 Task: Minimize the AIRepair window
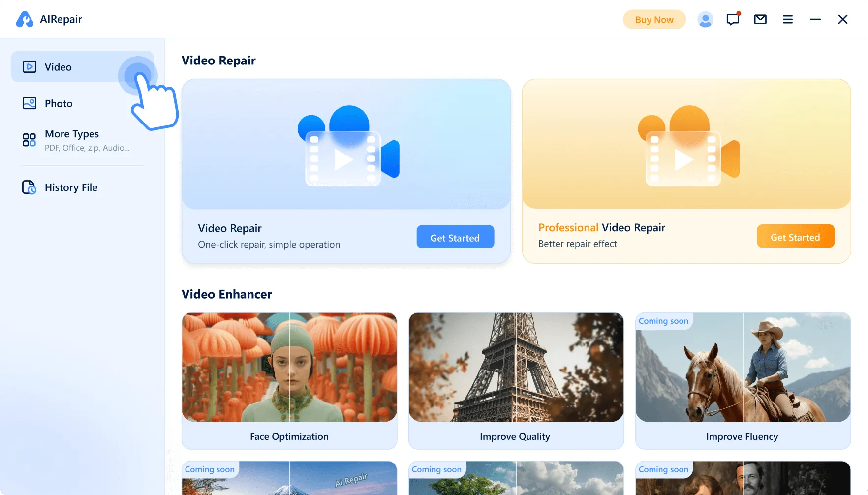pyautogui.click(x=815, y=19)
